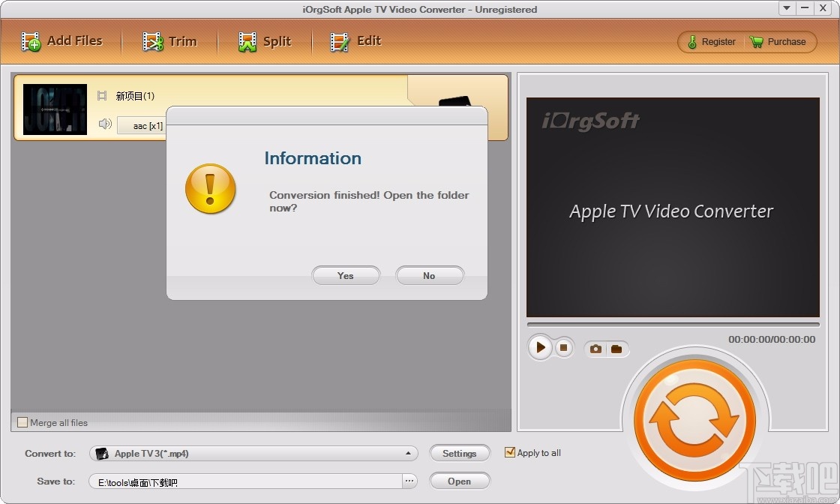Open the Save to path browser ellipsis
This screenshot has width=840, height=504.
(x=409, y=481)
